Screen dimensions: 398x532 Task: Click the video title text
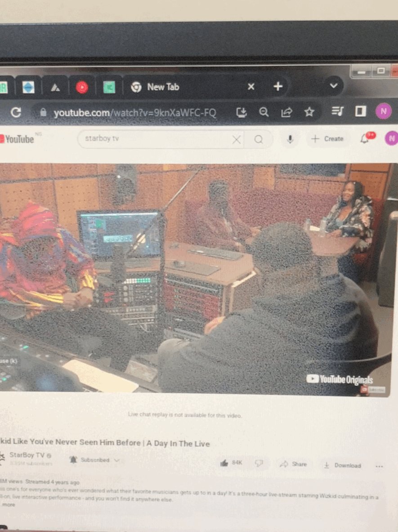pyautogui.click(x=105, y=442)
